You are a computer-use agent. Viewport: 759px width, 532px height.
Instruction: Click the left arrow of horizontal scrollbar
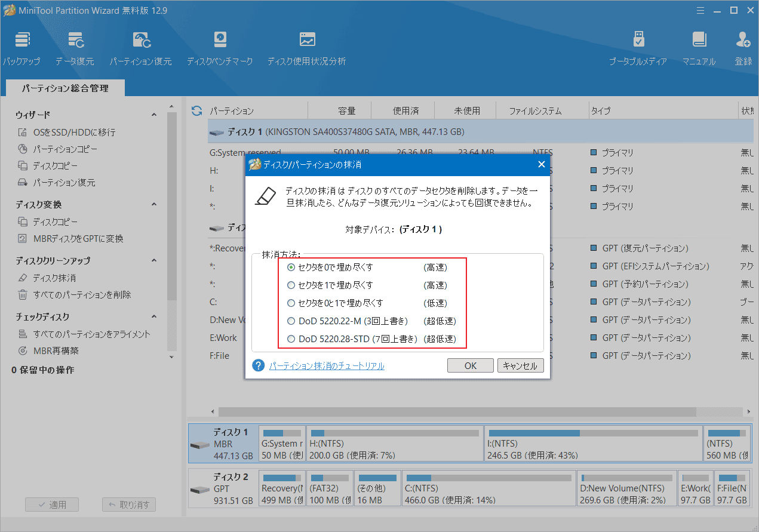[x=213, y=412]
